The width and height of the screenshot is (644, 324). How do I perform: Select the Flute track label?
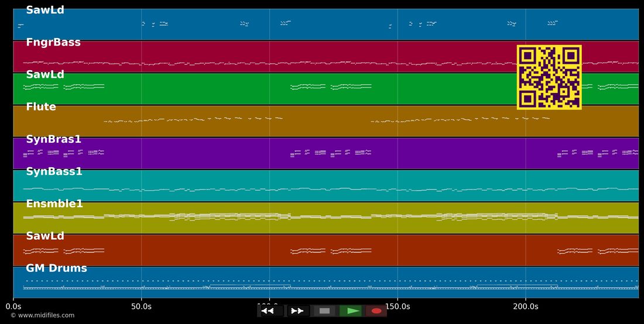pos(41,107)
